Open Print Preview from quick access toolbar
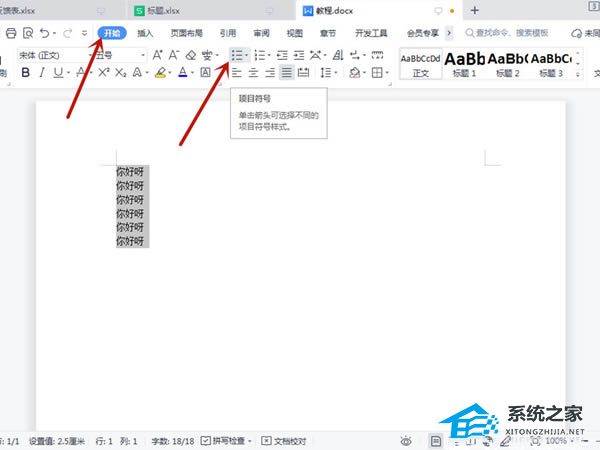Image resolution: width=600 pixels, height=450 pixels. (x=28, y=33)
